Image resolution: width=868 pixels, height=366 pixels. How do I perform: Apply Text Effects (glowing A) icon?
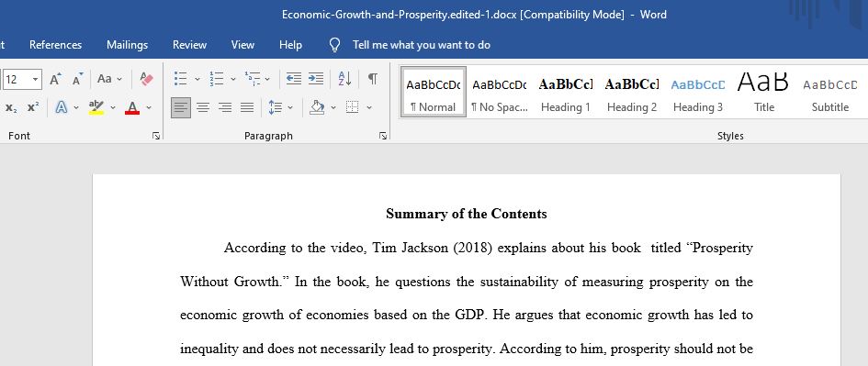click(x=62, y=107)
